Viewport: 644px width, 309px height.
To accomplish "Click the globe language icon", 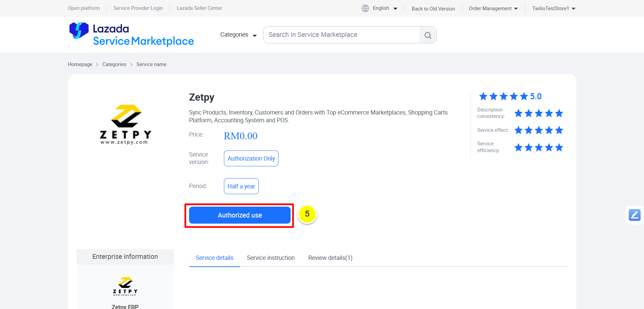I will [x=365, y=8].
